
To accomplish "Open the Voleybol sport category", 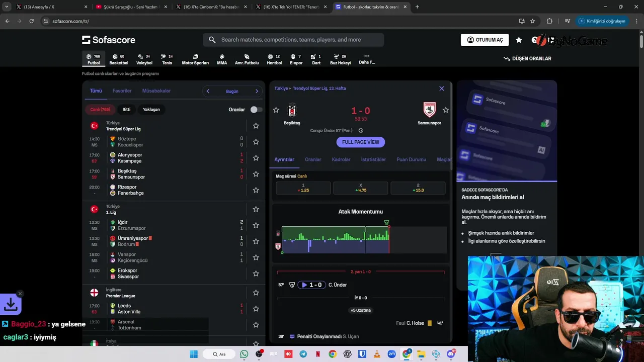I will click(144, 59).
